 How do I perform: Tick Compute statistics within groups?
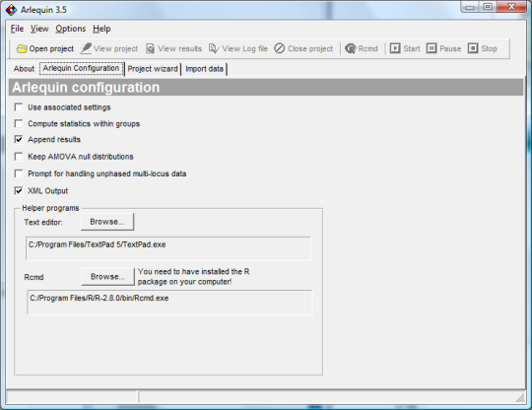[19, 123]
